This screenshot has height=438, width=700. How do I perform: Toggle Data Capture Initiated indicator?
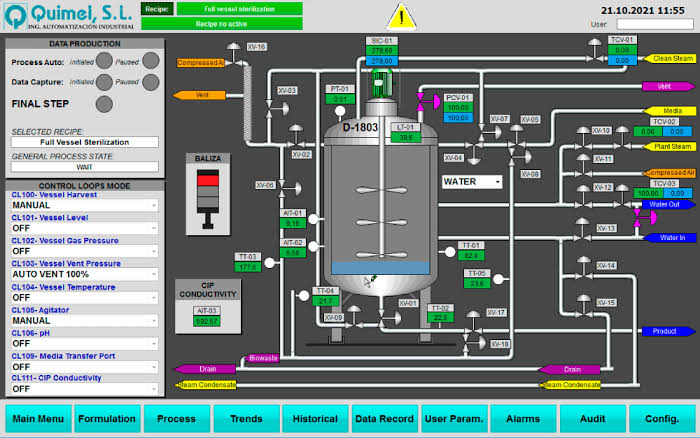[104, 82]
